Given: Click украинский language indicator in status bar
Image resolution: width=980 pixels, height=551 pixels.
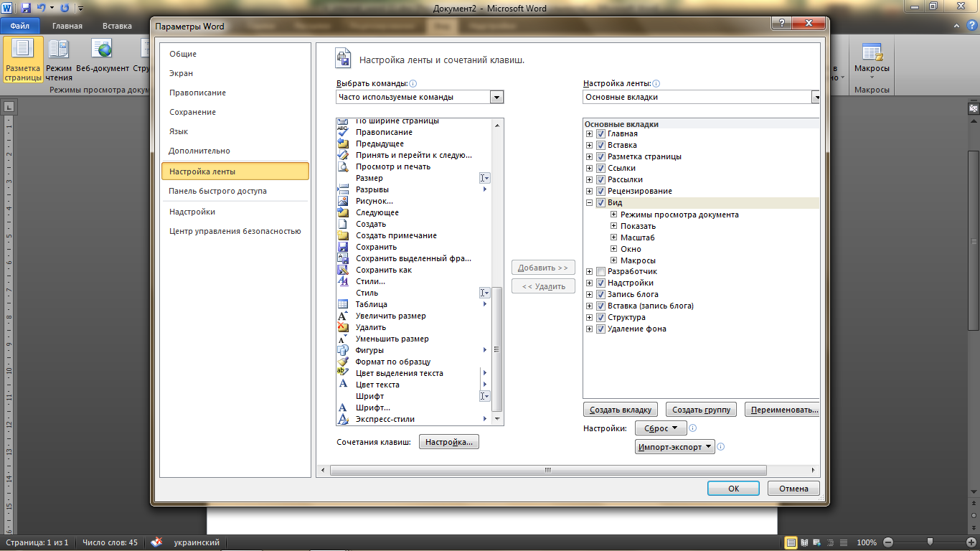Looking at the screenshot, I should click(x=197, y=542).
